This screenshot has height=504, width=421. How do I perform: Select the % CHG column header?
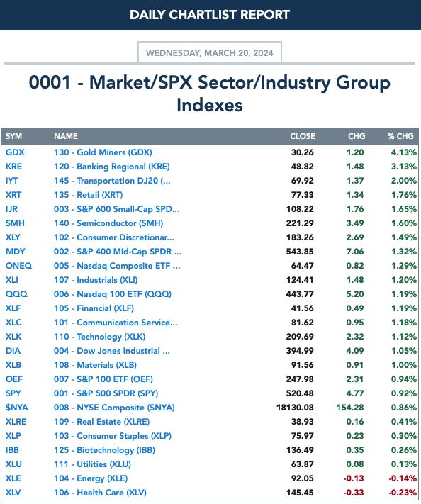tap(400, 136)
